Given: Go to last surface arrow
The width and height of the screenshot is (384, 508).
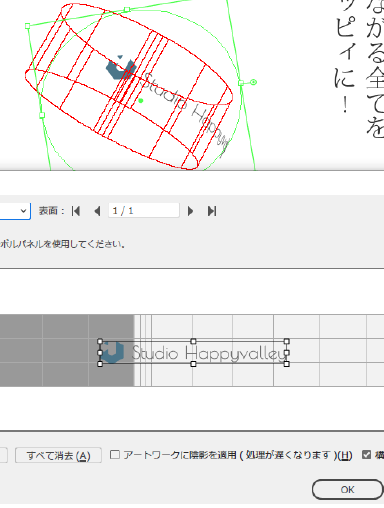Looking at the screenshot, I should pyautogui.click(x=212, y=211).
